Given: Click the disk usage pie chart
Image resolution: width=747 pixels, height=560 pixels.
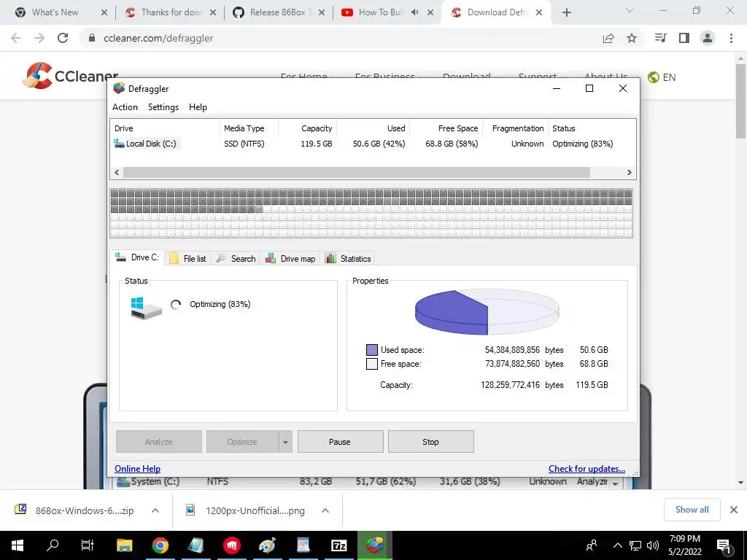Looking at the screenshot, I should pos(487,312).
